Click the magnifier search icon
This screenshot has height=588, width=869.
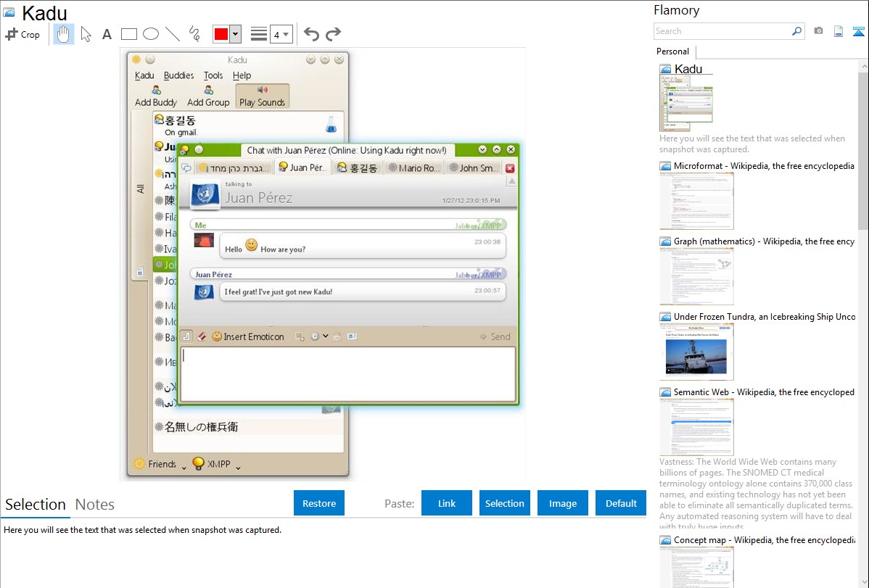(797, 31)
